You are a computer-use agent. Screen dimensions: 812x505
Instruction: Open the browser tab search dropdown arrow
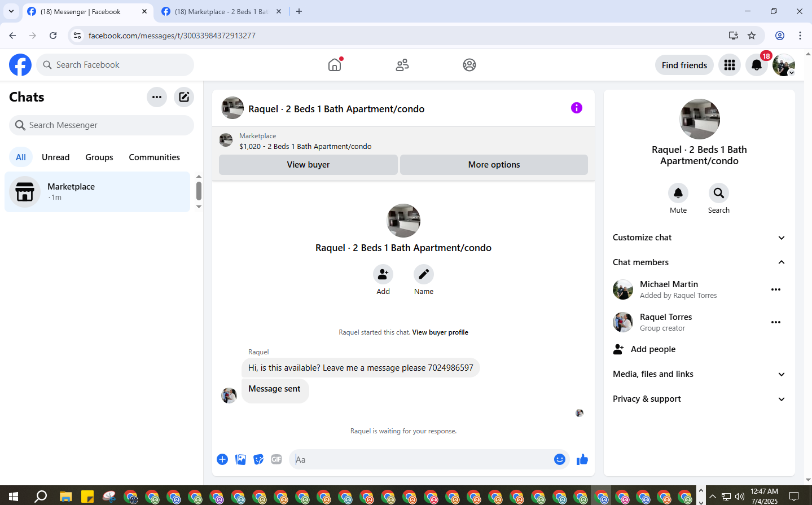click(x=11, y=11)
